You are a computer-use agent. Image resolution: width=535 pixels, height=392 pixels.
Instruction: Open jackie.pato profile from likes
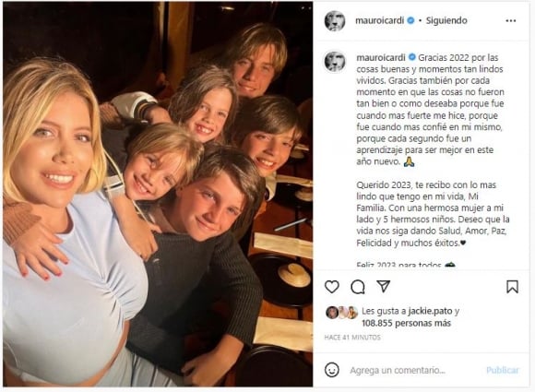[430, 311]
